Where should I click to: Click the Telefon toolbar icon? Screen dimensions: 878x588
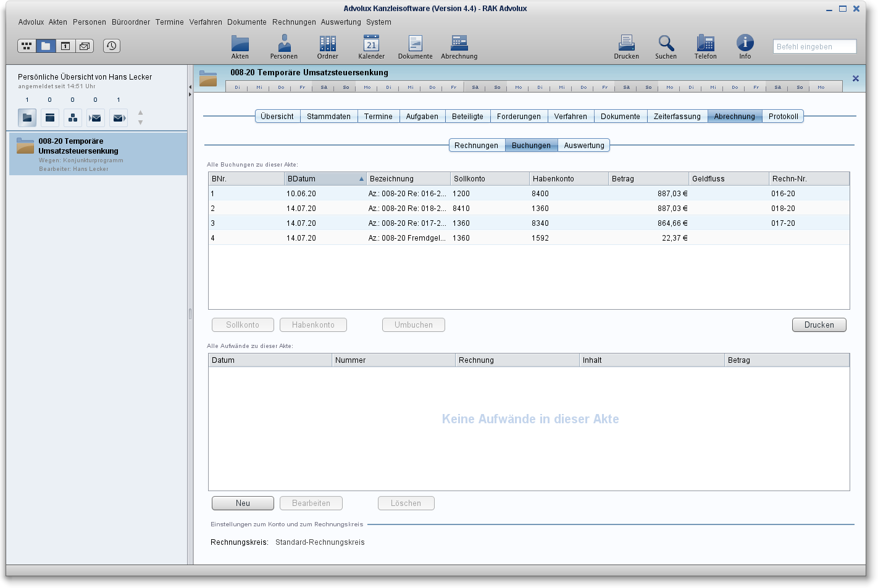[705, 47]
